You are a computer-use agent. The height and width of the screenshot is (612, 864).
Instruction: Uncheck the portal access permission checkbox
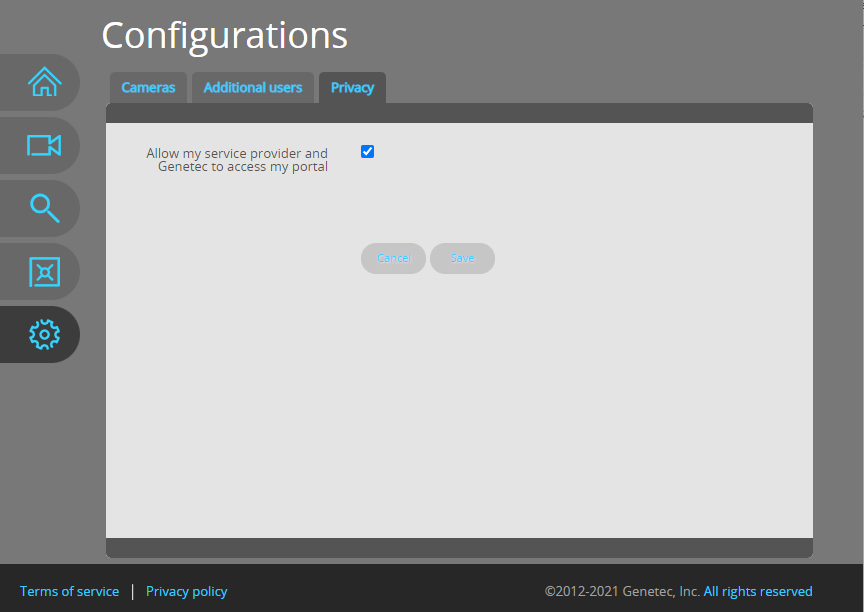(x=367, y=152)
